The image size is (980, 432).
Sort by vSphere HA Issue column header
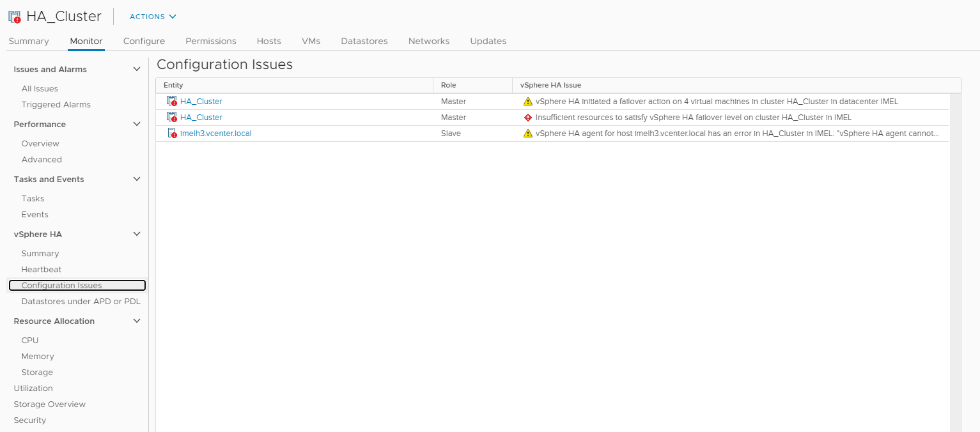pos(736,85)
